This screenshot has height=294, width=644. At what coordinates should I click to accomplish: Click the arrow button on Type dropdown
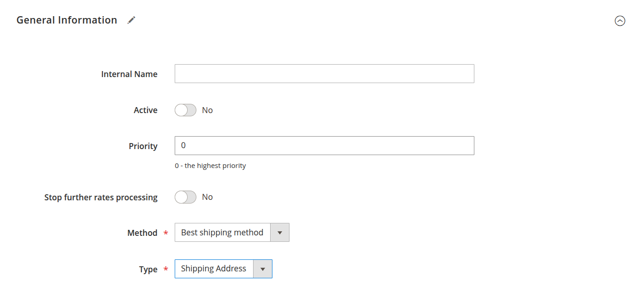(263, 269)
